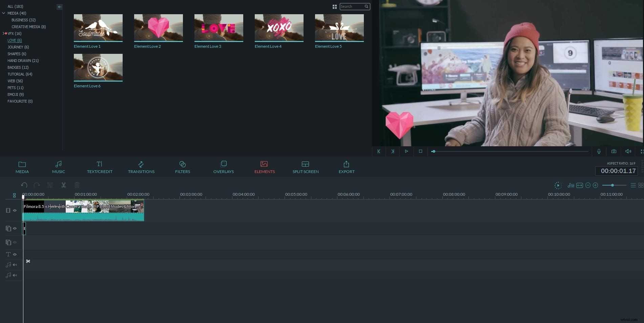Toggle eye icon on text track
This screenshot has height=323, width=644.
[x=15, y=254]
